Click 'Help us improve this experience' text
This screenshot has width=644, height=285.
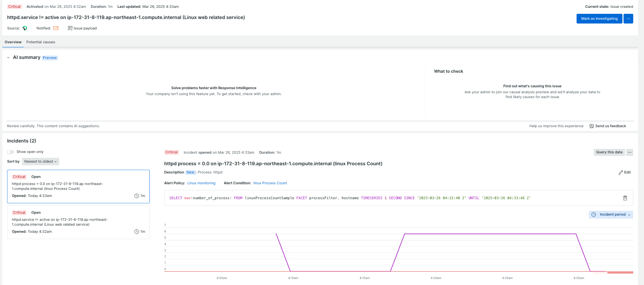[556, 126]
